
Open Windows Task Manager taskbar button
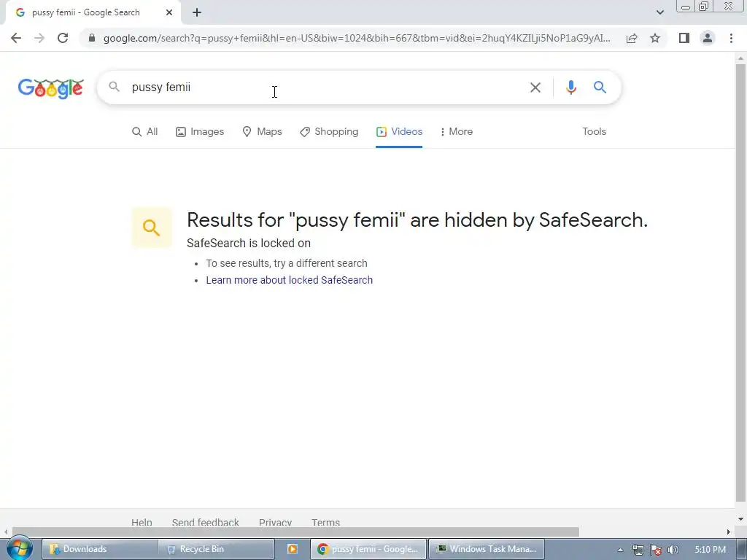pos(487,549)
